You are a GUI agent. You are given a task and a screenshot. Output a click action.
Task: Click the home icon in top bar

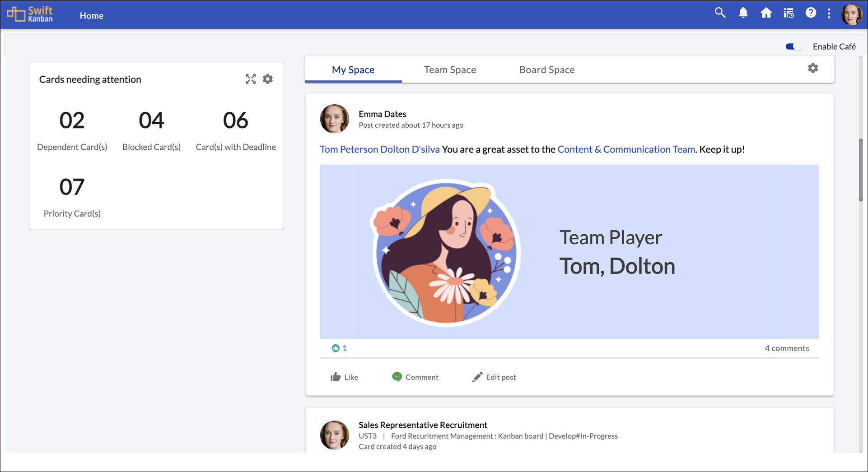pyautogui.click(x=766, y=13)
